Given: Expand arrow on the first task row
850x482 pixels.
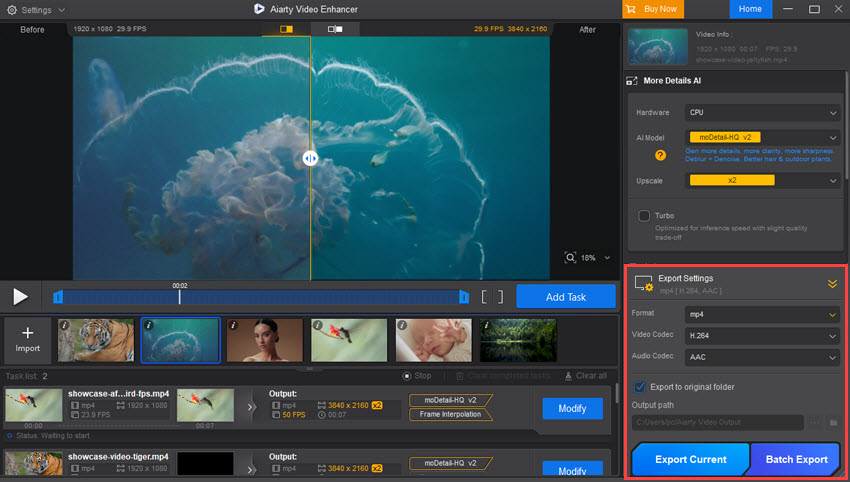Looking at the screenshot, I should pos(250,407).
